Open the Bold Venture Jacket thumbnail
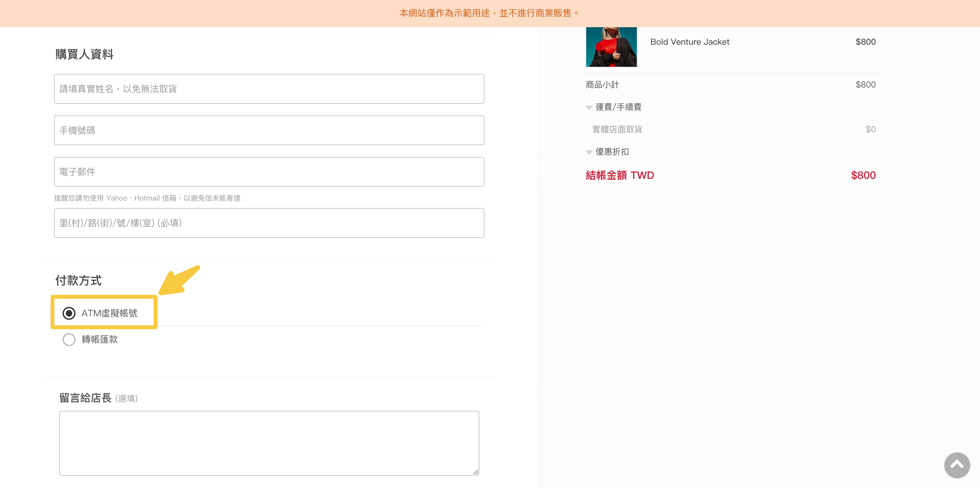The height and width of the screenshot is (488, 980). coord(611,47)
